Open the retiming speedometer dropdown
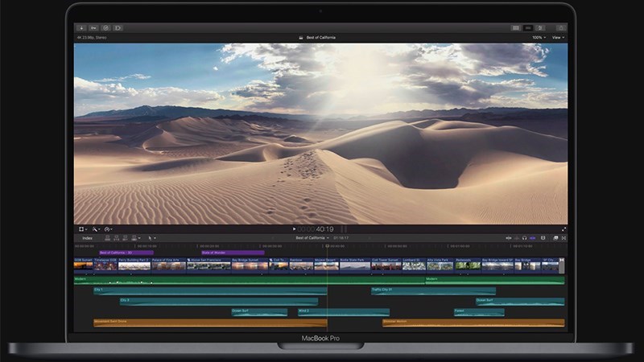The height and width of the screenshot is (362, 644). tap(109, 229)
